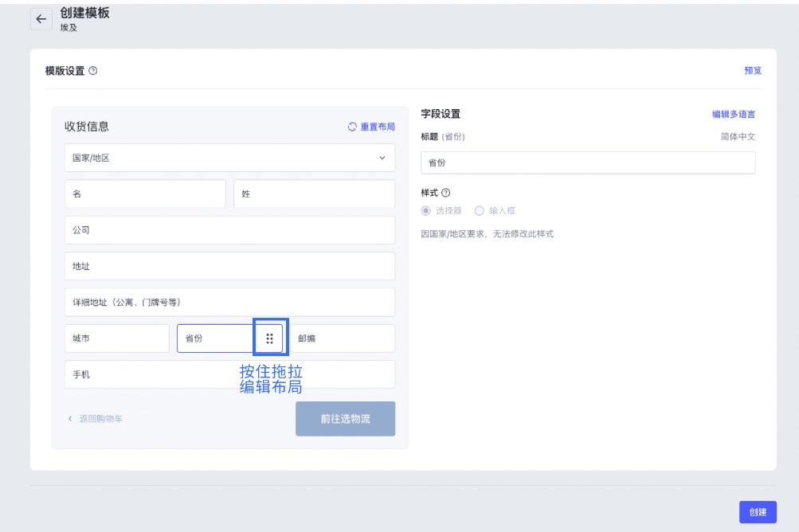Click the 国家/地区 dropdown chevron arrow
Screen dimensions: 799x532
pos(381,158)
